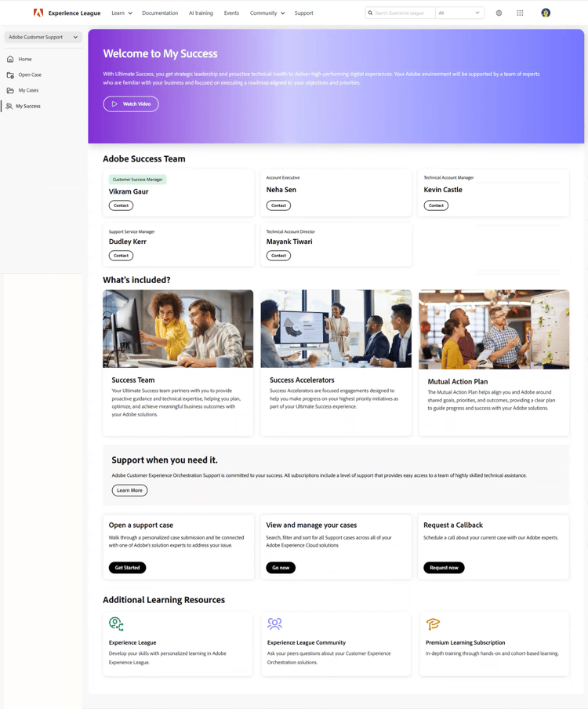
Task: Click the Success Accelerators heading
Action: pyautogui.click(x=302, y=380)
